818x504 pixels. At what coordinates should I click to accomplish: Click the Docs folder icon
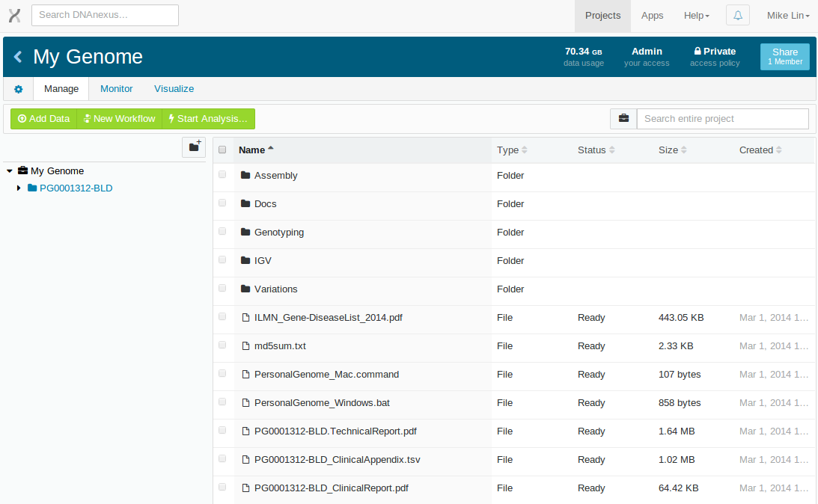click(245, 204)
